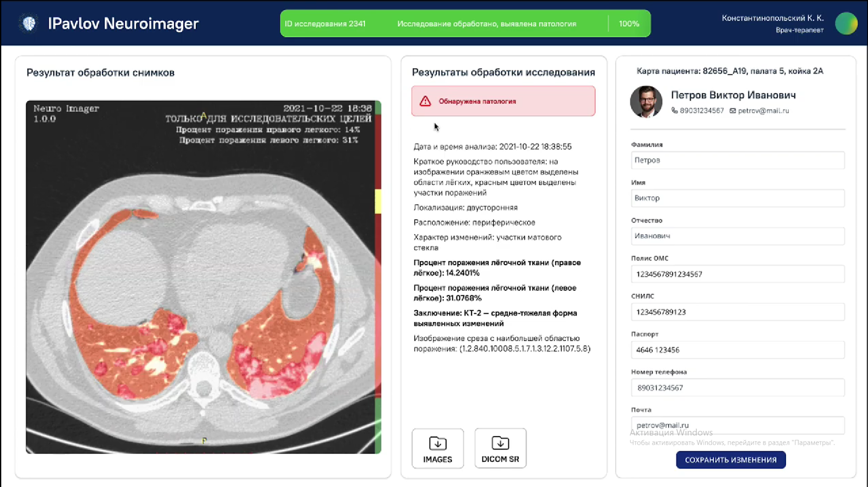The height and width of the screenshot is (487, 868).
Task: Click the Результаты обработки исследования heading
Action: (x=503, y=72)
